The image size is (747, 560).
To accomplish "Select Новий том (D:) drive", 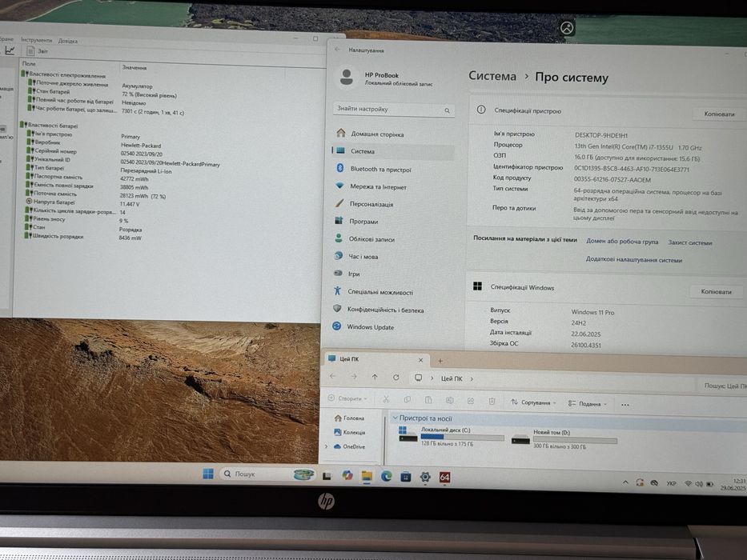I will click(x=564, y=439).
